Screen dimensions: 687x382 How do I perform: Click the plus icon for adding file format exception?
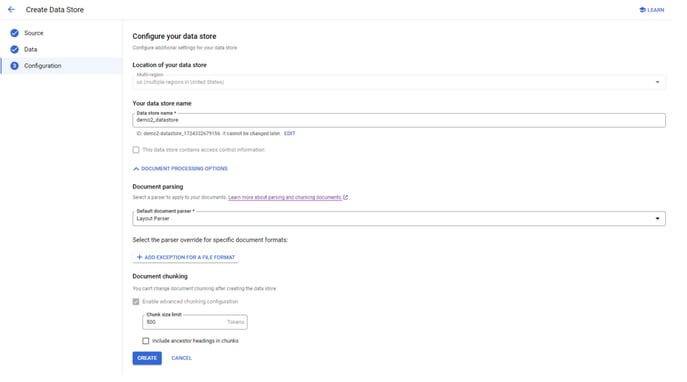click(139, 257)
